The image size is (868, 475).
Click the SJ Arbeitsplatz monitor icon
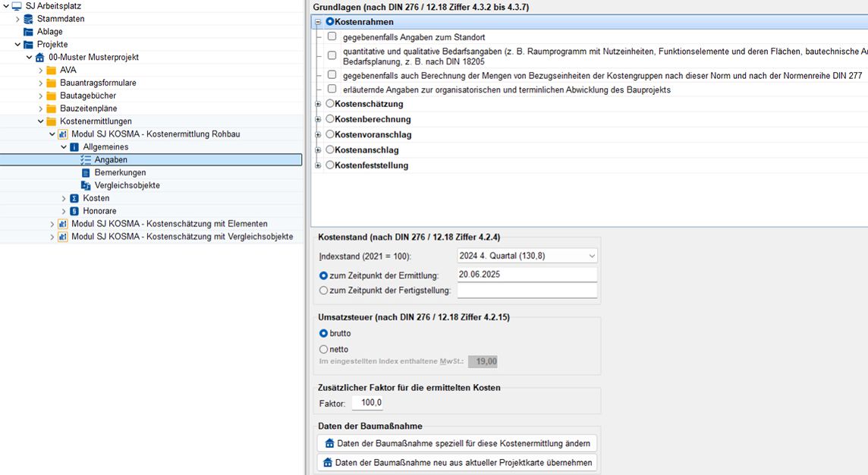pos(17,6)
